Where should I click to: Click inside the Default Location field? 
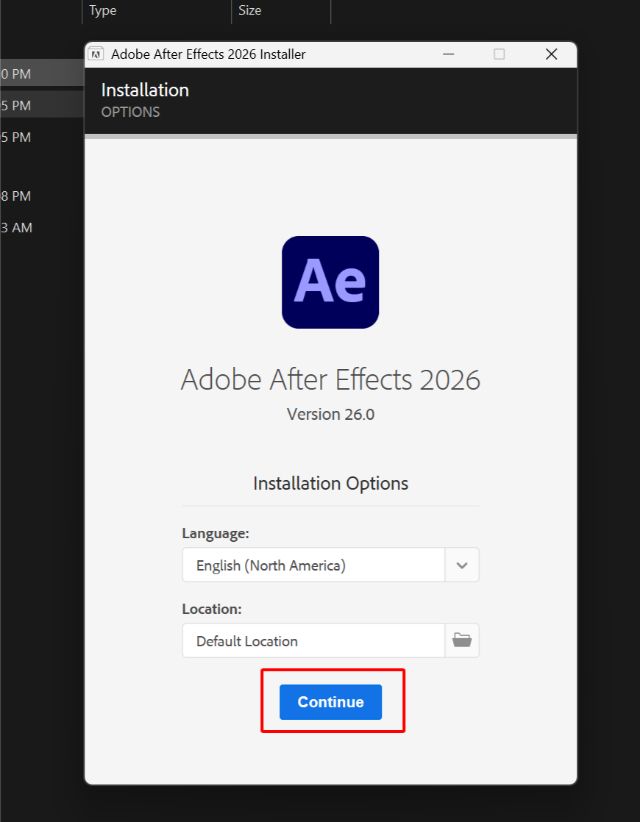[300, 641]
